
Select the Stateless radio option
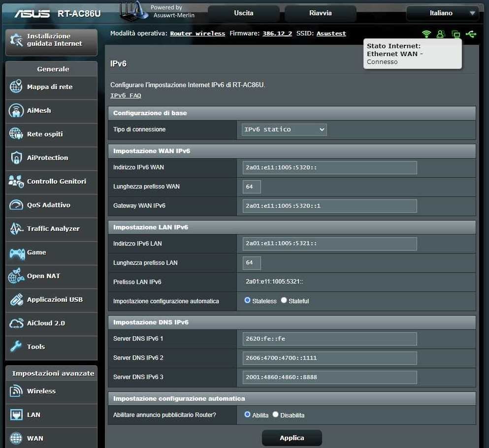(247, 300)
